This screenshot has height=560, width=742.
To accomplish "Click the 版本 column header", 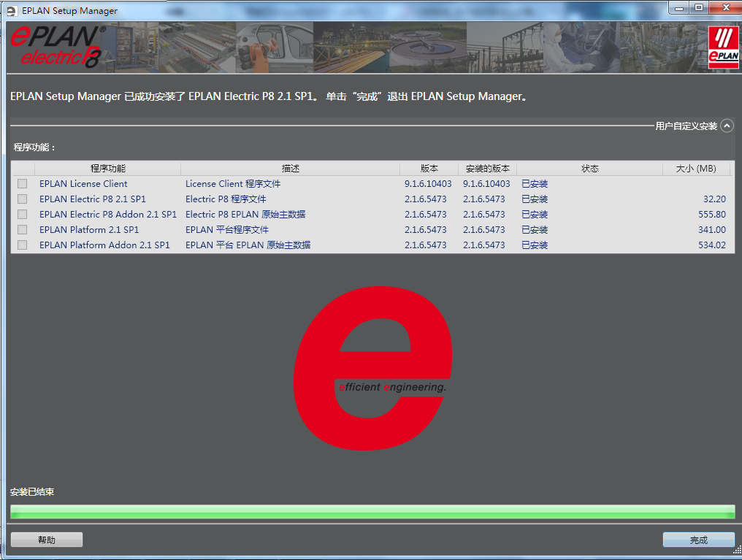I will pos(429,169).
